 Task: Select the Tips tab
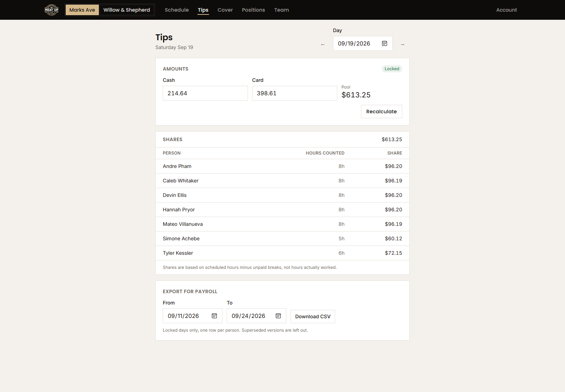pyautogui.click(x=203, y=10)
